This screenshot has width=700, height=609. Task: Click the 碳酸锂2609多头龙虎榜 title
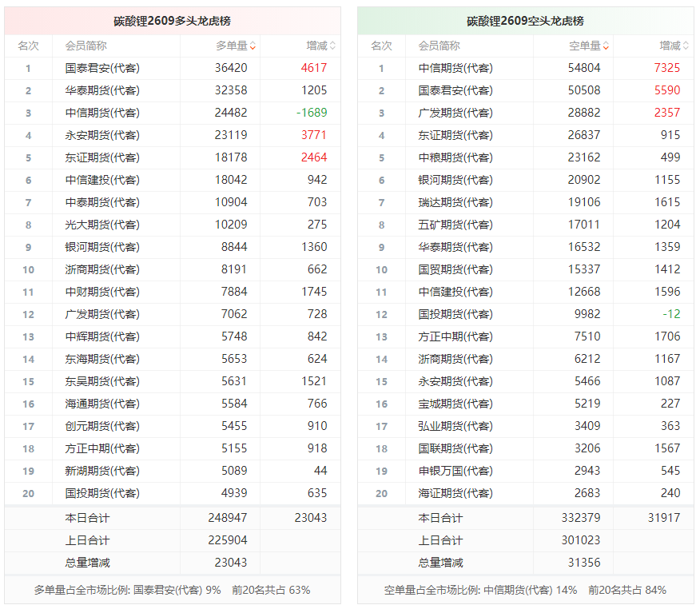click(173, 21)
